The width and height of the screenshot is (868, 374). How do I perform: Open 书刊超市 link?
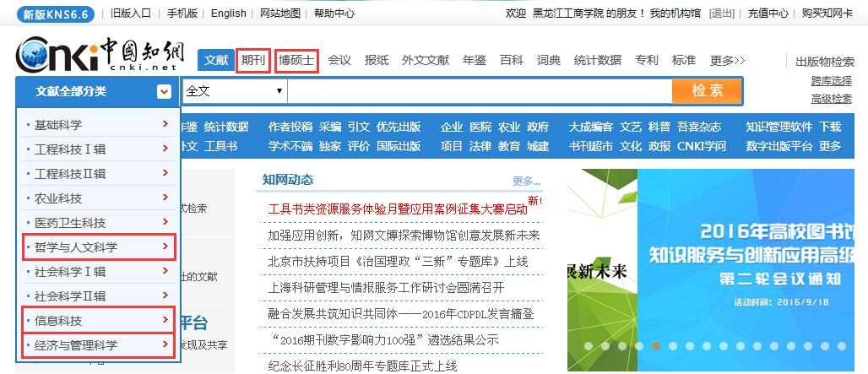(x=591, y=146)
